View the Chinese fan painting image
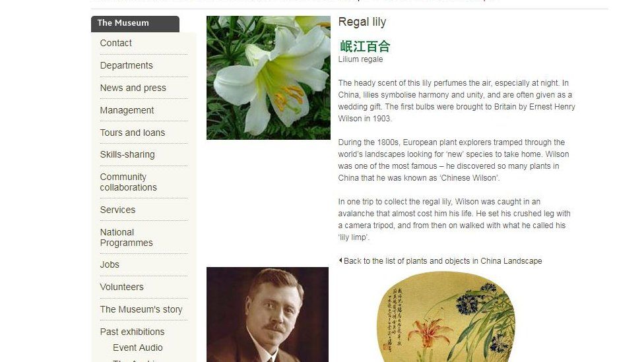The image size is (644, 362). (x=445, y=317)
